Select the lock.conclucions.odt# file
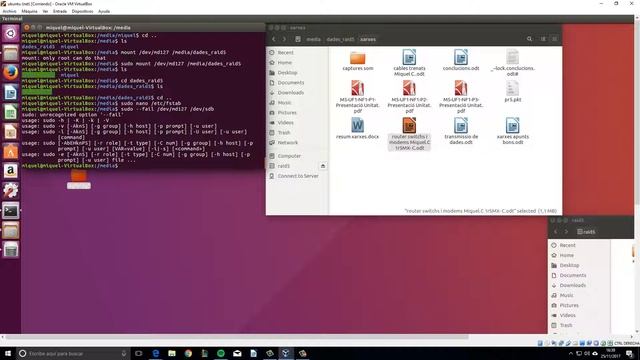The image size is (640, 360). (513, 63)
